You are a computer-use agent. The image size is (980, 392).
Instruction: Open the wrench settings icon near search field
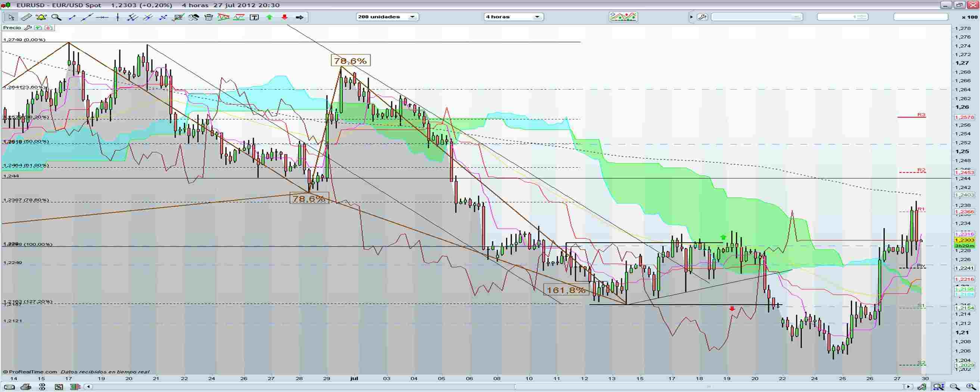(x=702, y=17)
